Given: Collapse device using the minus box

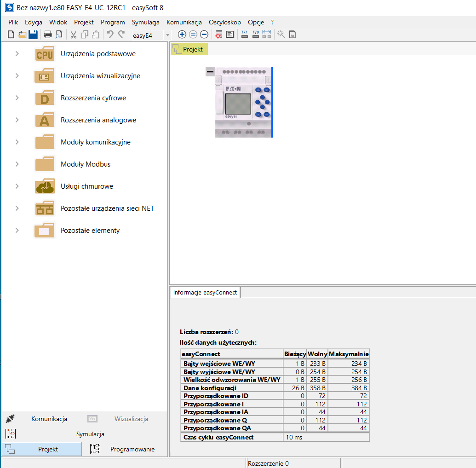Looking at the screenshot, I should click(x=210, y=71).
